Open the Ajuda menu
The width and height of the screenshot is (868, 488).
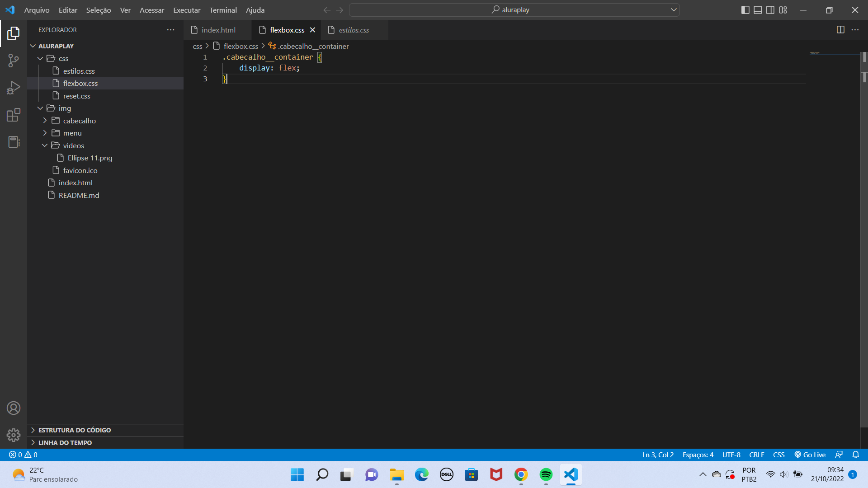pyautogui.click(x=255, y=10)
